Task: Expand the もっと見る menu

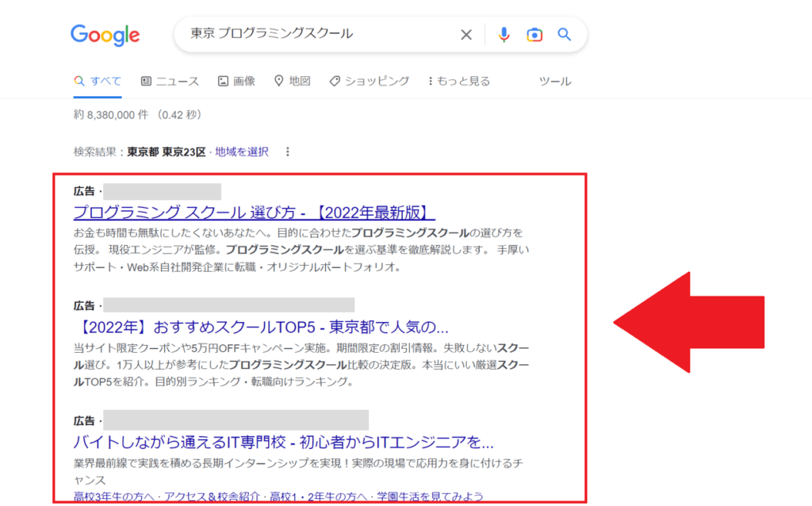Action: click(459, 82)
